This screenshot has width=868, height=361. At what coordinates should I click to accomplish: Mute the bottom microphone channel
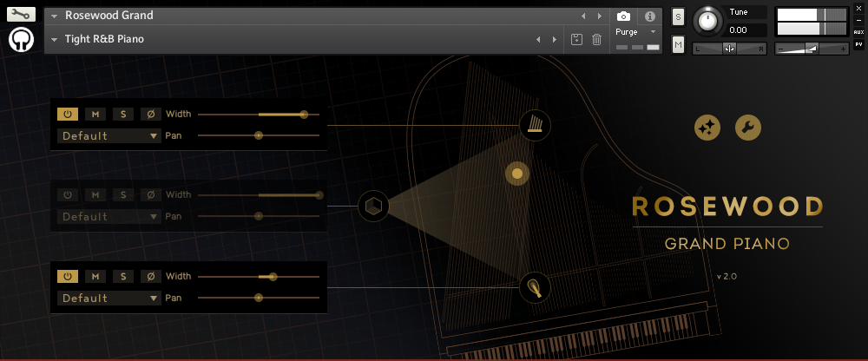point(95,276)
